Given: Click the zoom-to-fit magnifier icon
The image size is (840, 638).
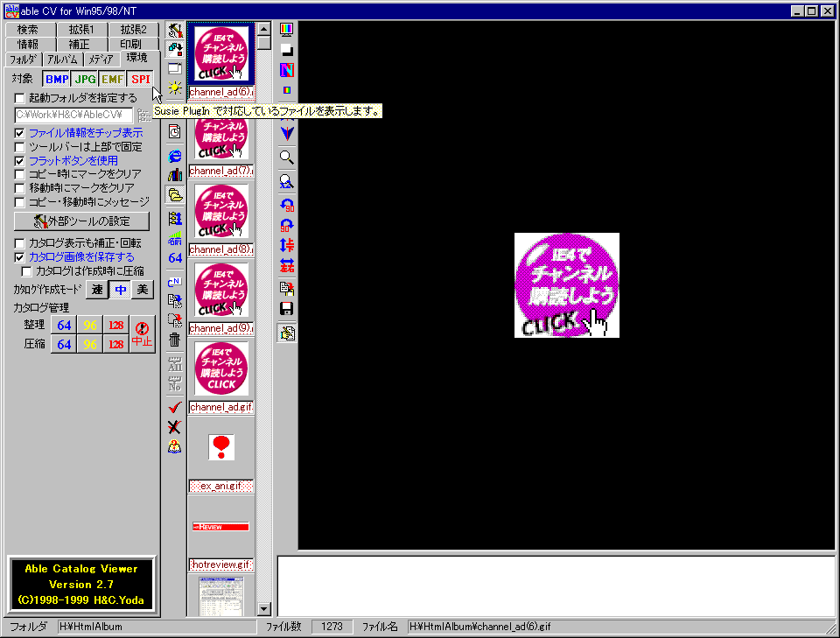Looking at the screenshot, I should coord(287,181).
